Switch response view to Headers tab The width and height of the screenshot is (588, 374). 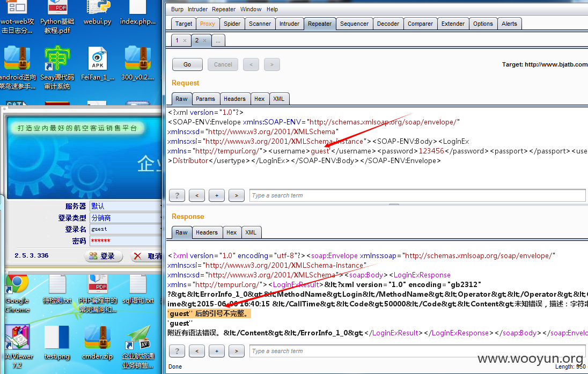207,232
